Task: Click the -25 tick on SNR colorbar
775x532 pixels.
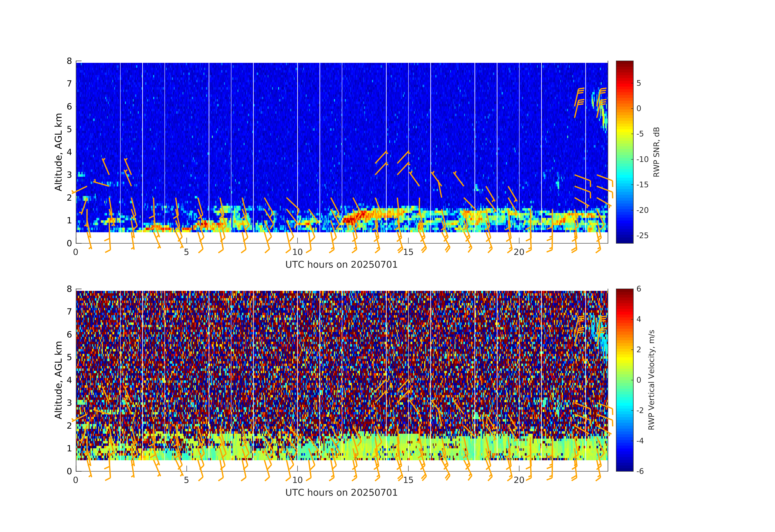Action: click(642, 235)
